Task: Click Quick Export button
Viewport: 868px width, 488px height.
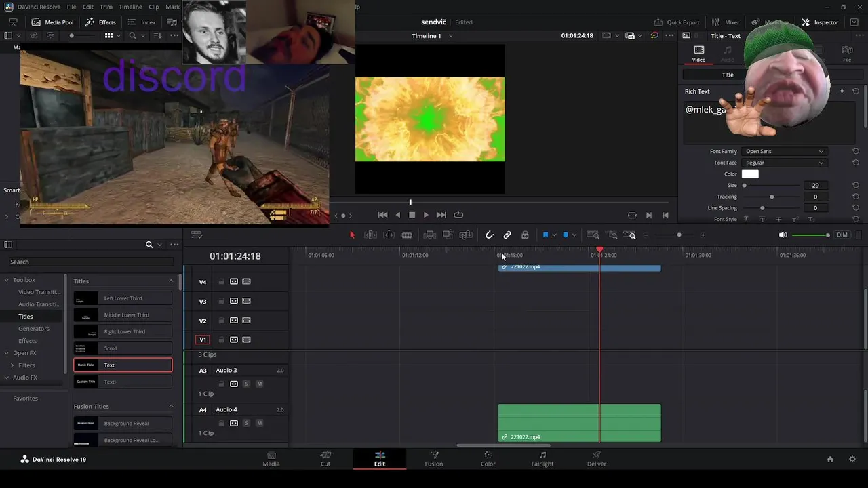Action: (677, 22)
